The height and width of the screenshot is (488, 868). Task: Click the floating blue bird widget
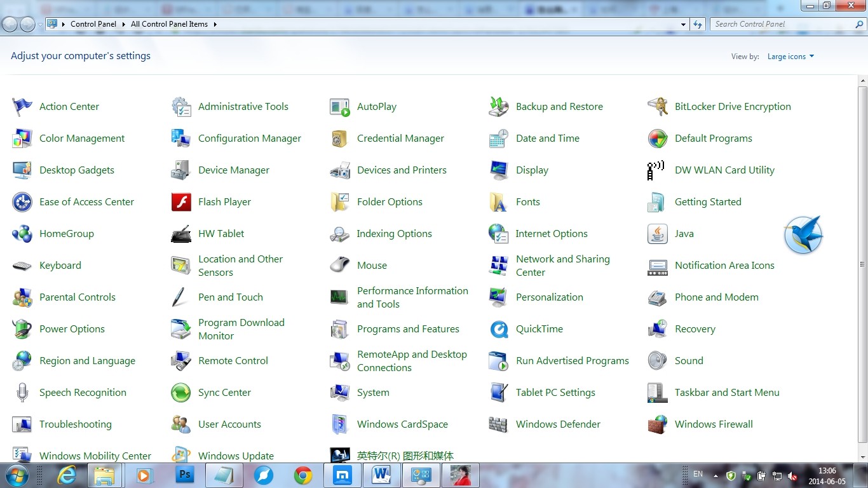[x=803, y=234]
